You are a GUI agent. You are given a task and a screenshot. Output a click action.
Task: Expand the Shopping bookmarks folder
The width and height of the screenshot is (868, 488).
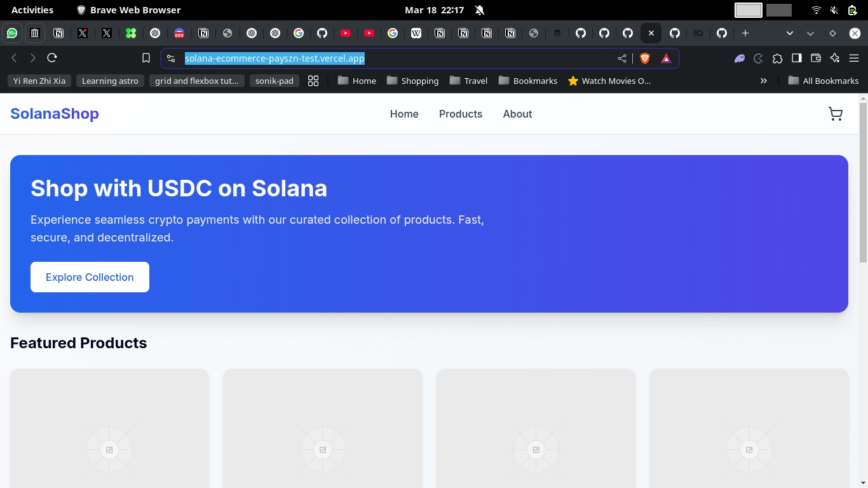tap(412, 81)
